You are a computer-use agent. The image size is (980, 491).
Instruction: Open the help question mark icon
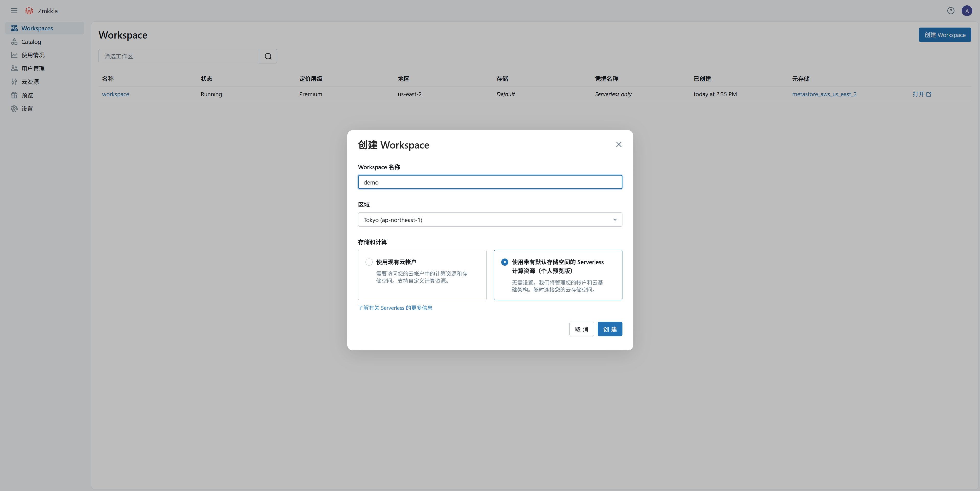click(951, 11)
